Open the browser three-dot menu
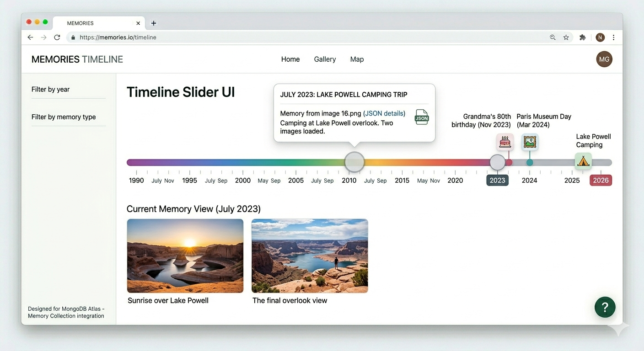The image size is (644, 351). coord(614,37)
